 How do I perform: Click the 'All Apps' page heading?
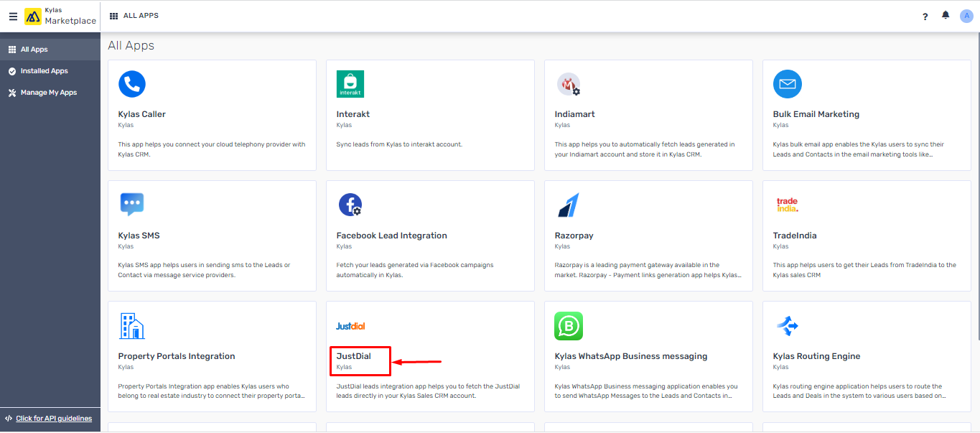point(131,45)
